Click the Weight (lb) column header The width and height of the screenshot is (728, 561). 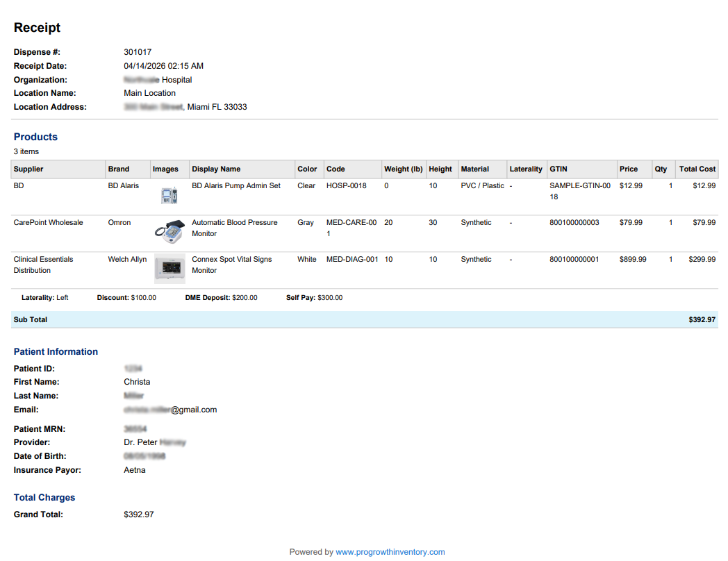point(404,169)
